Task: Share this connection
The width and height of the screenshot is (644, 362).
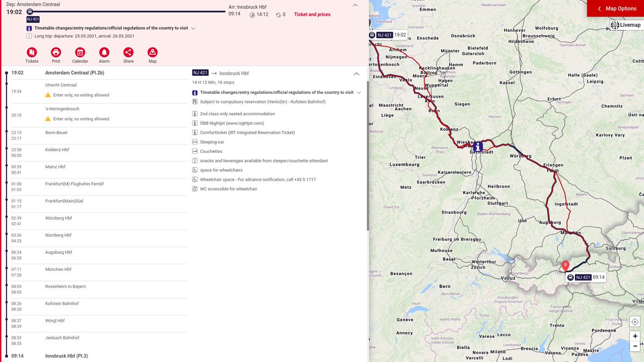Action: [x=128, y=52]
